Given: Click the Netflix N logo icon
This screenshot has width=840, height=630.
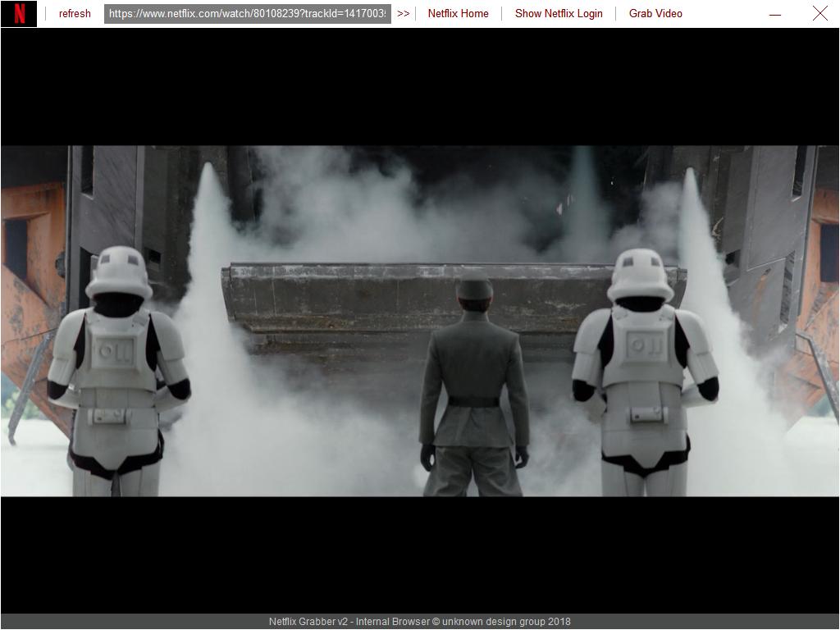Looking at the screenshot, I should (19, 14).
